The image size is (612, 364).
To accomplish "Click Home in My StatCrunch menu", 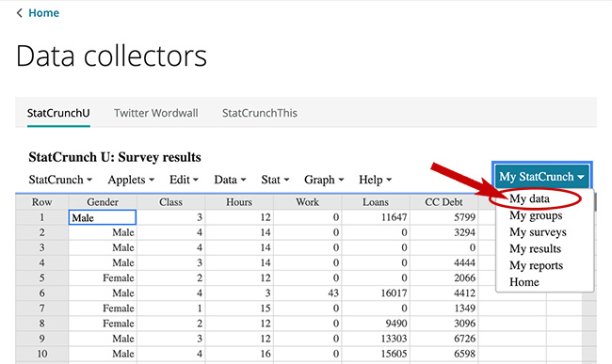I will (524, 282).
